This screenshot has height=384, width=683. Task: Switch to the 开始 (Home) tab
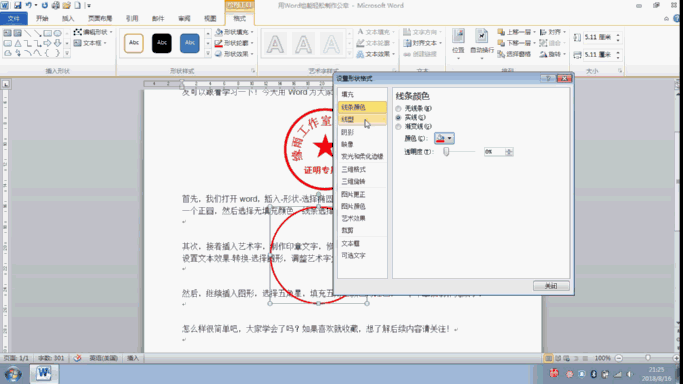[42, 18]
